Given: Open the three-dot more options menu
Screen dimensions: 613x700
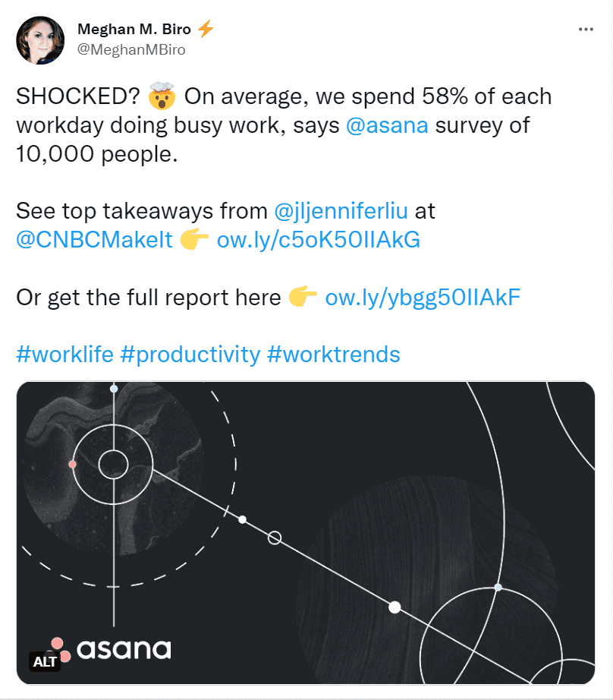Looking at the screenshot, I should click(x=586, y=28).
